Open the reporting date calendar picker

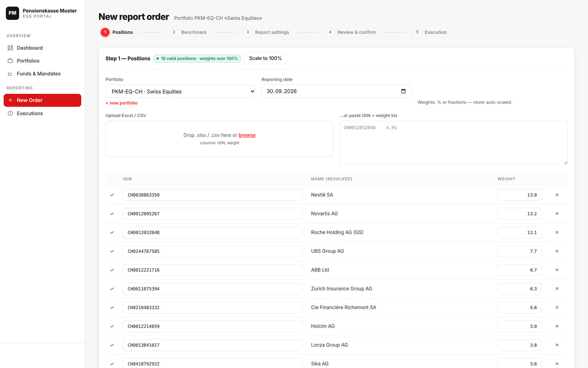[403, 91]
